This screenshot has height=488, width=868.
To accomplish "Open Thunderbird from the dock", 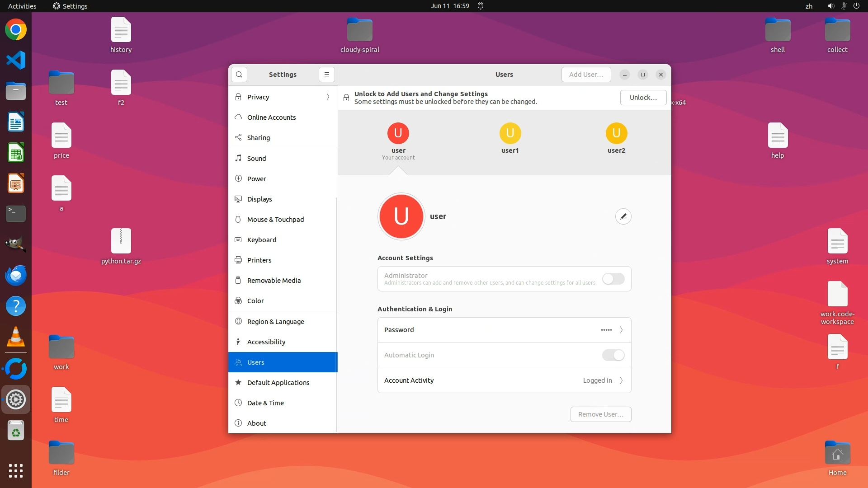I will (x=16, y=275).
